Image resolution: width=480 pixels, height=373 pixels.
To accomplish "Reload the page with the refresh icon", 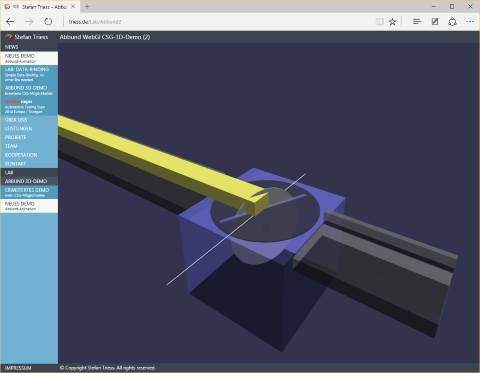I will pyautogui.click(x=48, y=22).
